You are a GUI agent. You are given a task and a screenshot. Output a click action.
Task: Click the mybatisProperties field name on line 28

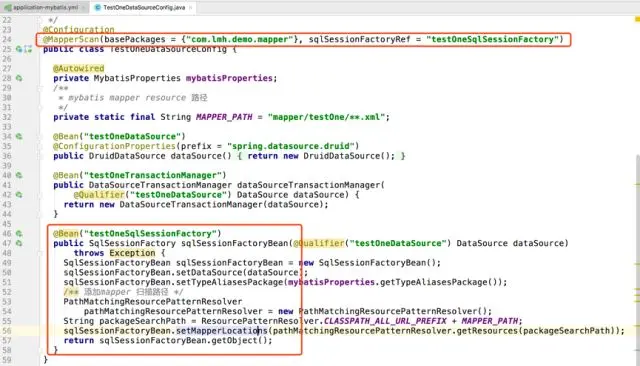[x=229, y=78]
